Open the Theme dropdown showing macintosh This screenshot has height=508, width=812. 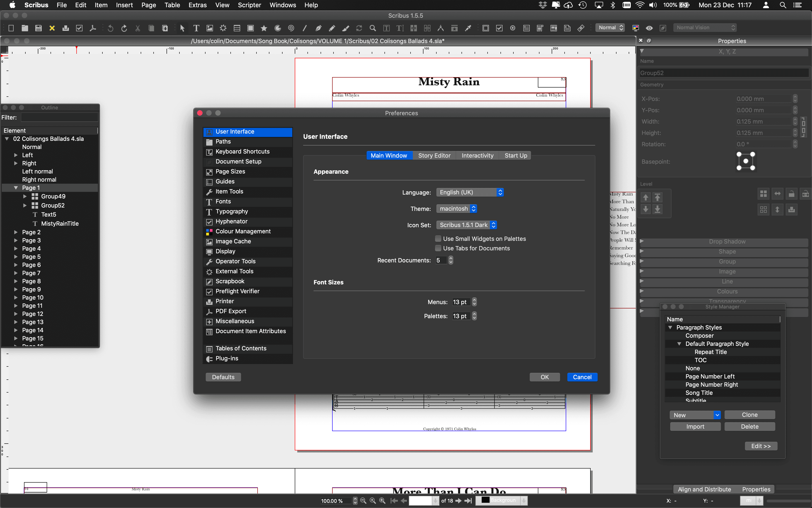click(457, 209)
